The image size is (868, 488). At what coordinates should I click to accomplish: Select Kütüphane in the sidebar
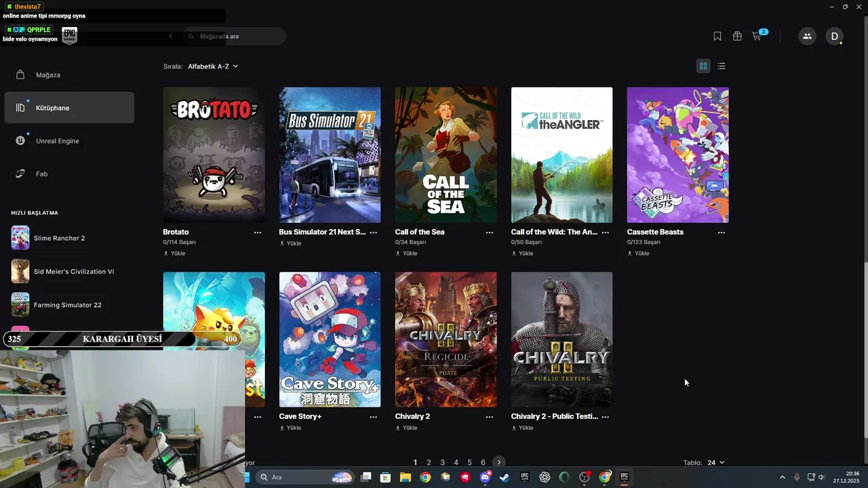click(x=69, y=108)
